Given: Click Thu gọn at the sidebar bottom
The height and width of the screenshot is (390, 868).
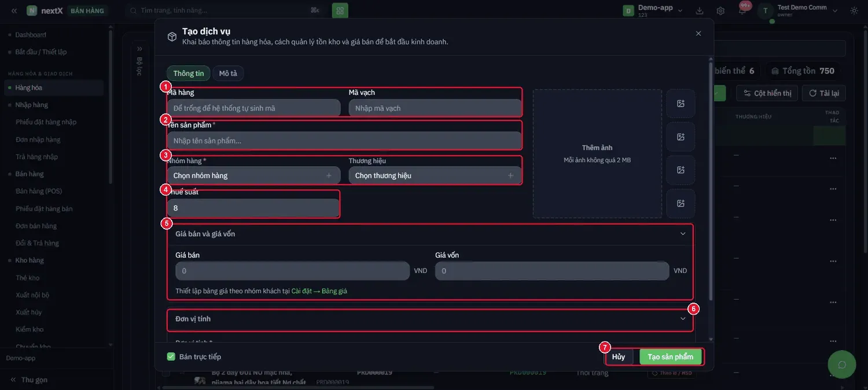Looking at the screenshot, I should tap(29, 380).
